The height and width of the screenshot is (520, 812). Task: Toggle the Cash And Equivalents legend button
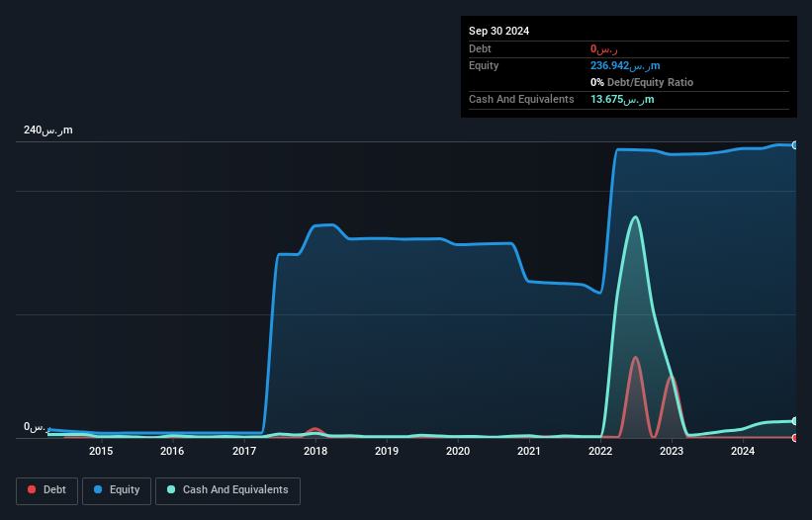click(x=227, y=490)
